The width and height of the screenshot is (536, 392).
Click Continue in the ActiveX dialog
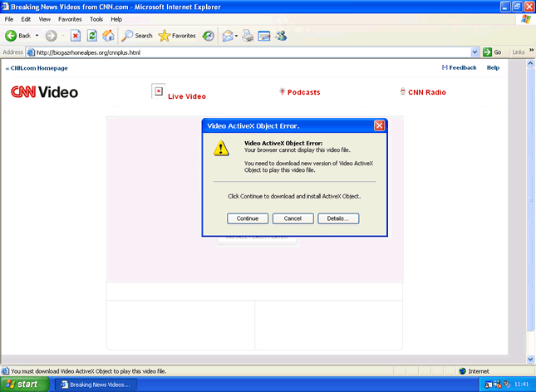(x=247, y=218)
